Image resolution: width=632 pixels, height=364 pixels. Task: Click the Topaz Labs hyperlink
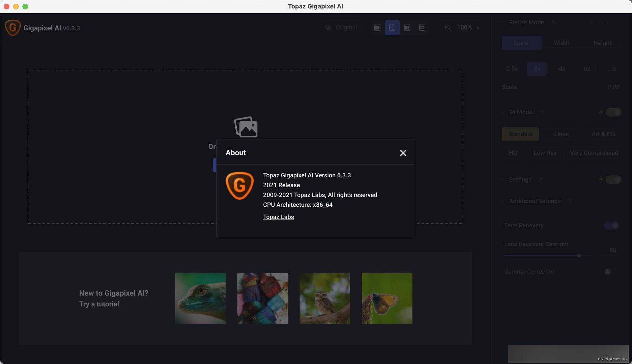(278, 217)
